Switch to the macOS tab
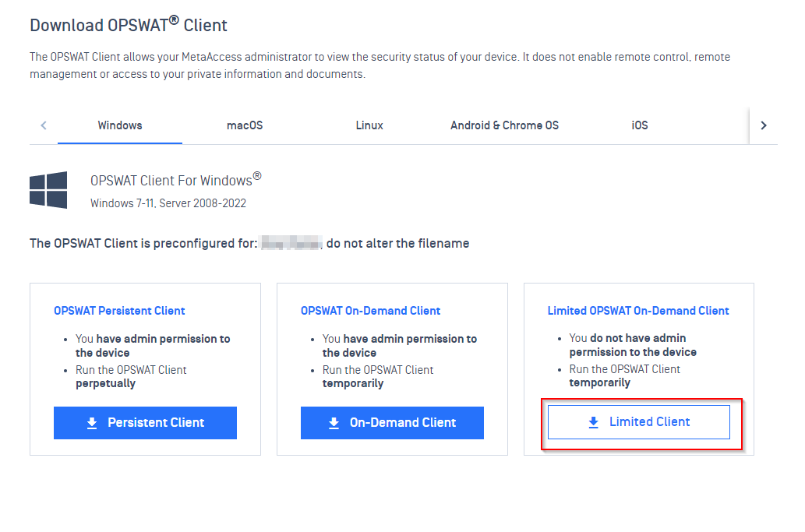Viewport: 805px width, 532px height. [x=245, y=125]
